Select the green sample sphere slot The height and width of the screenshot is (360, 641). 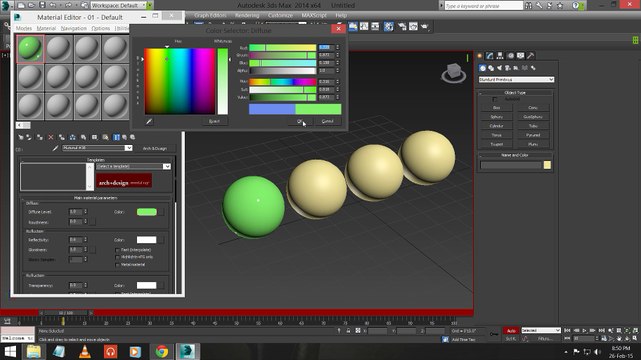point(30,49)
